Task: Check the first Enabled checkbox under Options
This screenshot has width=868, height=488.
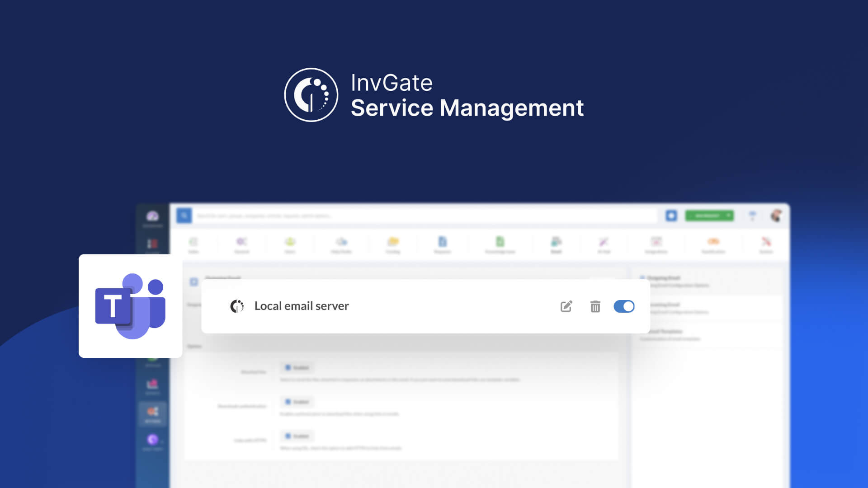Action: pos(288,367)
